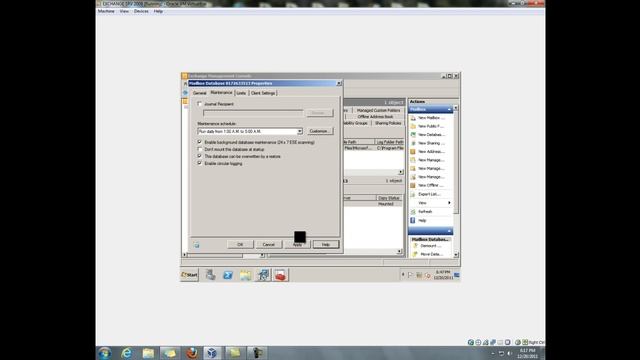Click the Dismount database icon
640x360 pixels.
(416, 246)
